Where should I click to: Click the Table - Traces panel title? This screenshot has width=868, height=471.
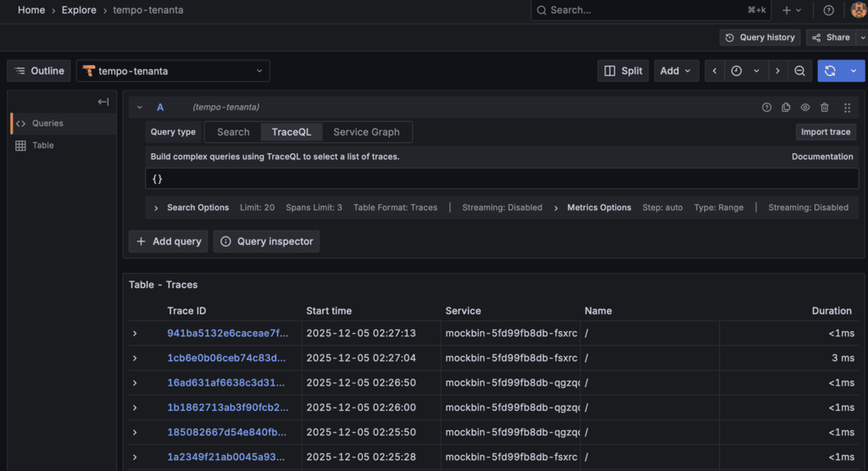164,285
